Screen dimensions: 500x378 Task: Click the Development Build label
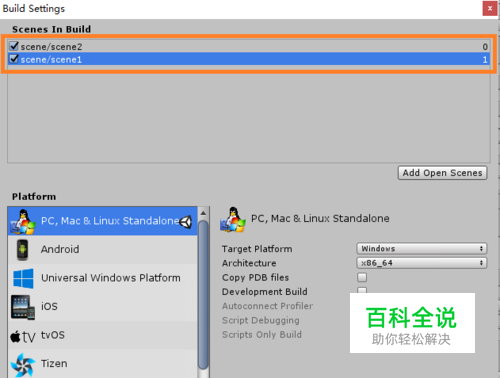(265, 292)
